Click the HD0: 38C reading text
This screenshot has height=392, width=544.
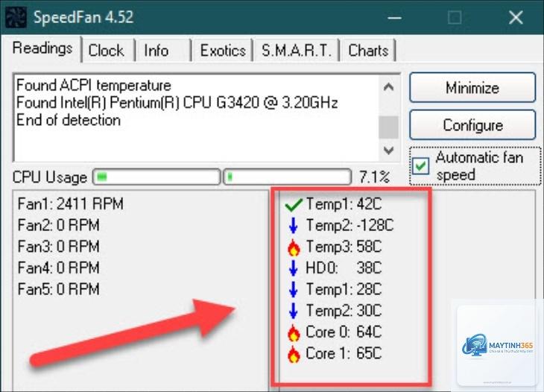coord(344,268)
